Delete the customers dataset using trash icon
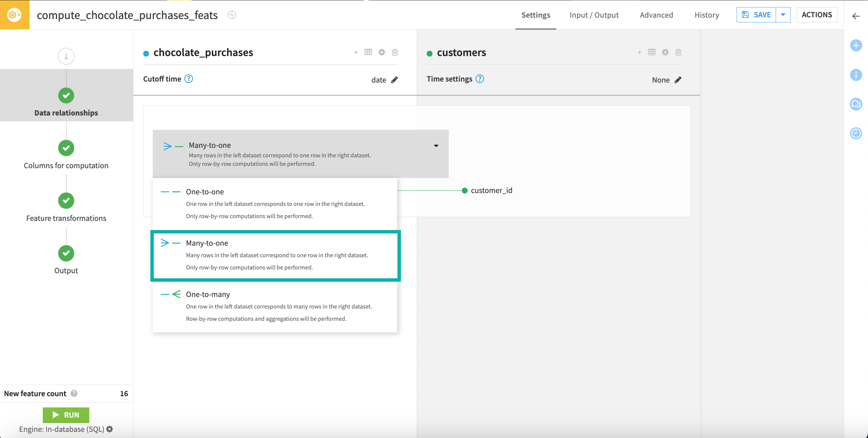Viewport: 868px width, 438px height. pyautogui.click(x=678, y=52)
